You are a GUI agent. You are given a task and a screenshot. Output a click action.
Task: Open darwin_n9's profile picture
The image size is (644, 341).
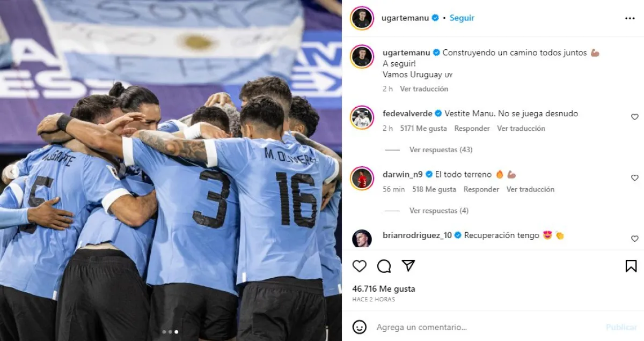click(x=362, y=178)
